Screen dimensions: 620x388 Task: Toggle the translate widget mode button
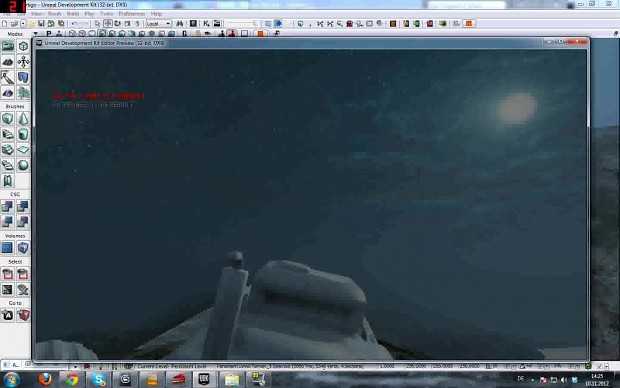click(108, 24)
